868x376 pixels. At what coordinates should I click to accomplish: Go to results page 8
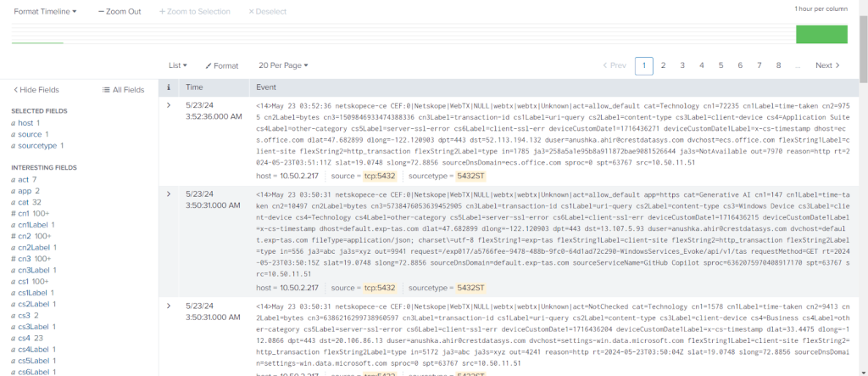778,65
